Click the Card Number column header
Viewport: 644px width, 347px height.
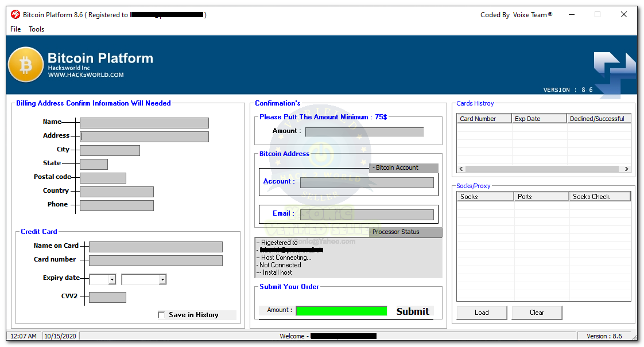coord(484,119)
